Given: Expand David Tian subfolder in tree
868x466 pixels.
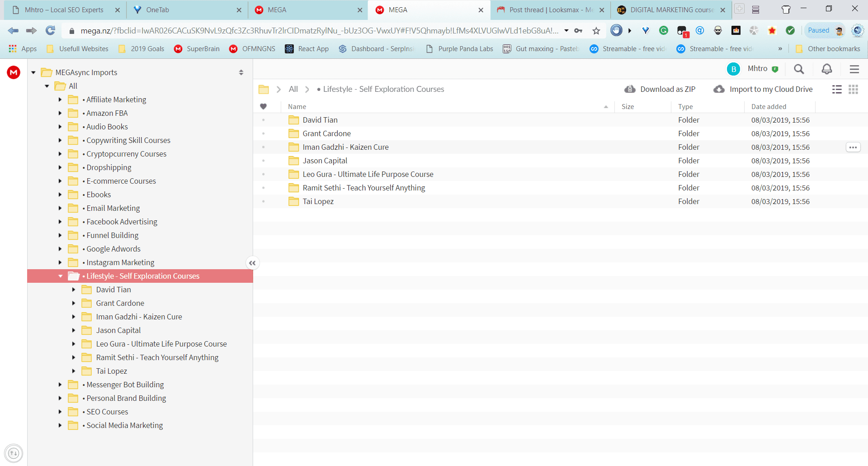Looking at the screenshot, I should point(74,290).
